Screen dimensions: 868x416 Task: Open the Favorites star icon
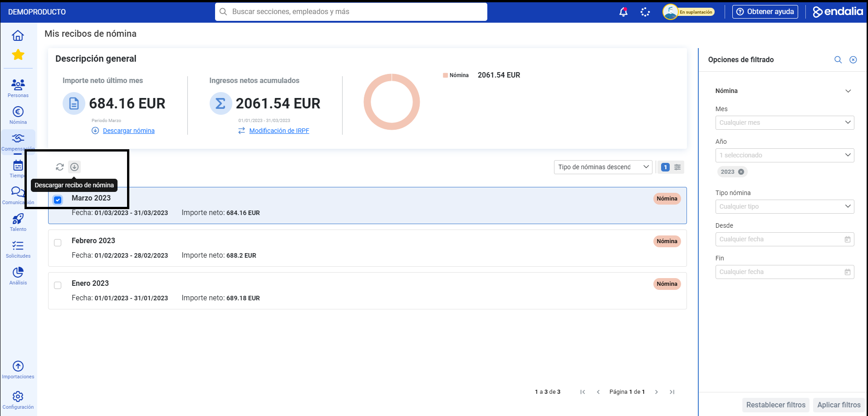tap(18, 54)
